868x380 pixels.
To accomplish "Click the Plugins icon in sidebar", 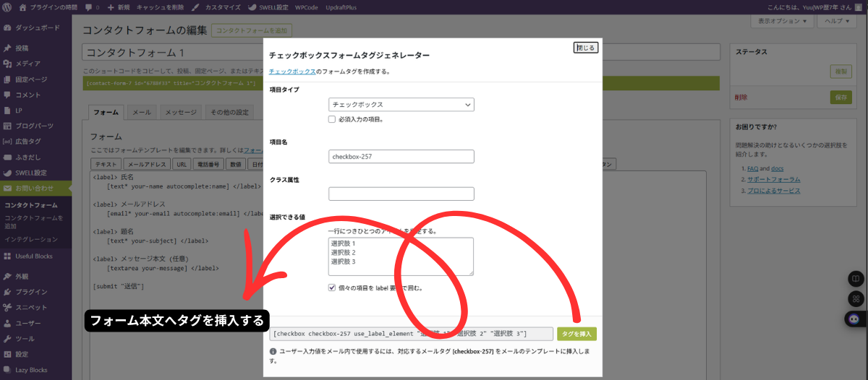I will pos(7,292).
